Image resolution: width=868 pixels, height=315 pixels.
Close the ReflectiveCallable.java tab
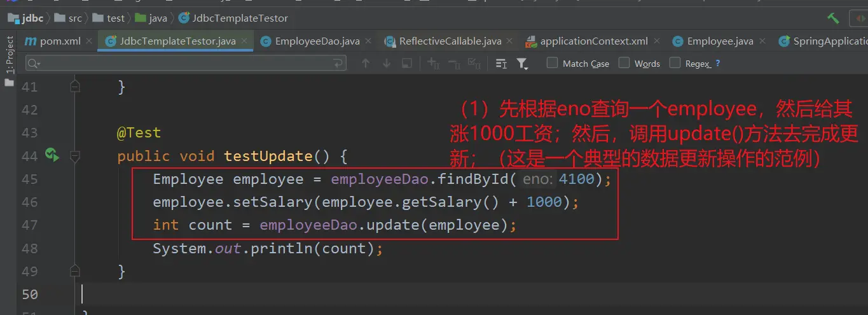pyautogui.click(x=511, y=41)
